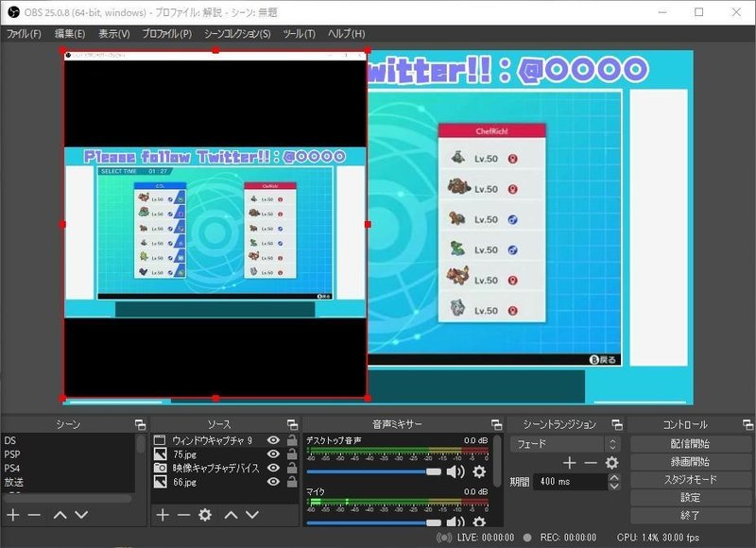The height and width of the screenshot is (548, 756).
Task: Click the audio mixer vertical scrollbar
Action: (x=498, y=462)
